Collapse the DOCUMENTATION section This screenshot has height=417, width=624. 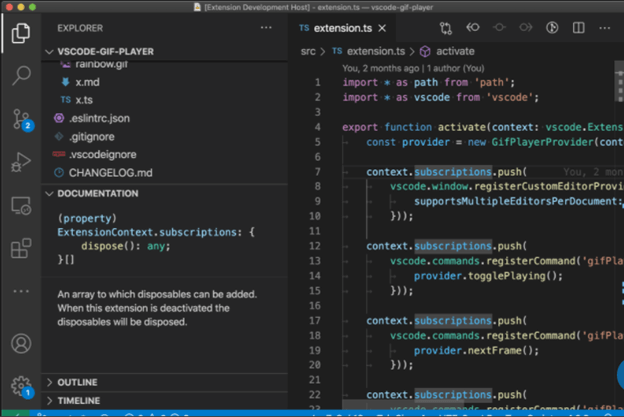pos(165,193)
